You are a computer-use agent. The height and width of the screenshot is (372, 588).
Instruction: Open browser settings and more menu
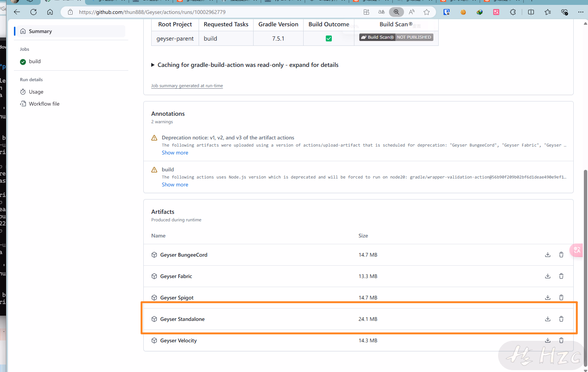tap(581, 12)
